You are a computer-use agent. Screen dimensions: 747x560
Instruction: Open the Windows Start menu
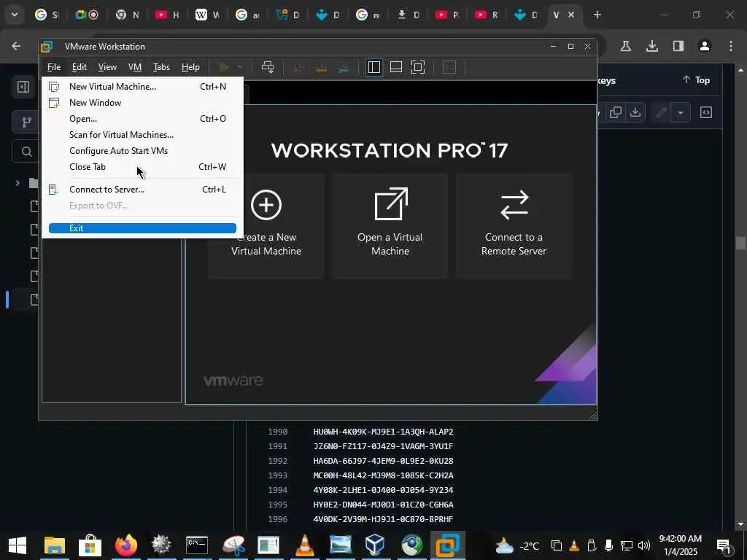(18, 545)
